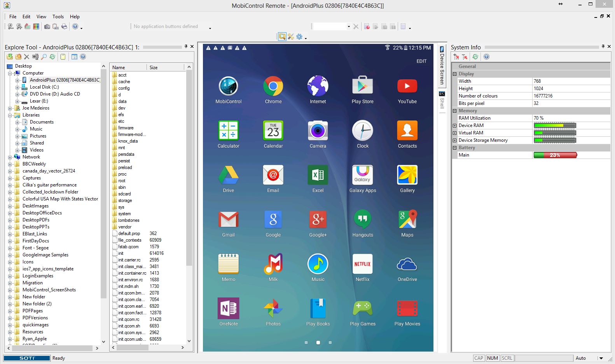The image size is (615, 364).
Task: Select the default.prop file in list
Action: [x=129, y=233]
